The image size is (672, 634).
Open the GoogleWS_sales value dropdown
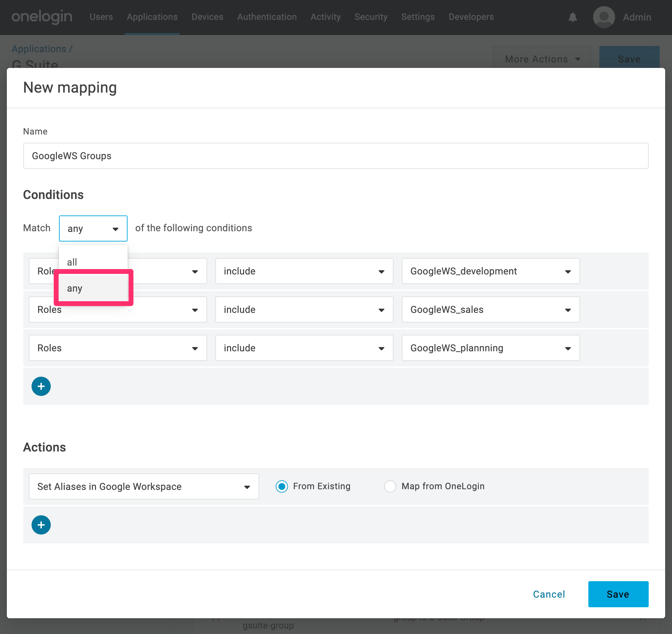coord(491,309)
